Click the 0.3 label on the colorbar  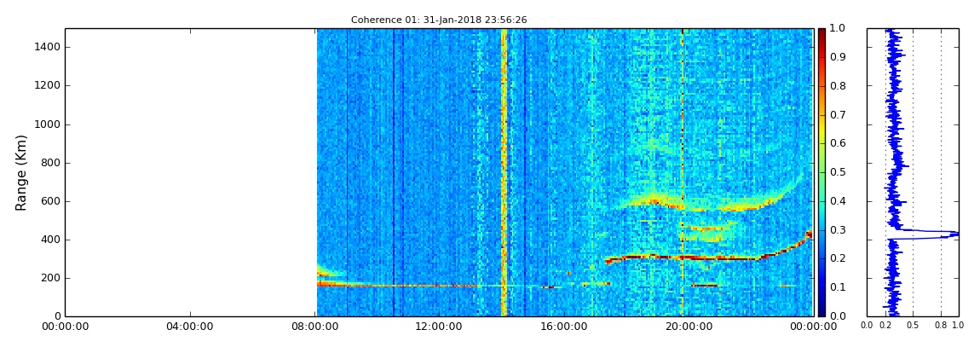[837, 230]
